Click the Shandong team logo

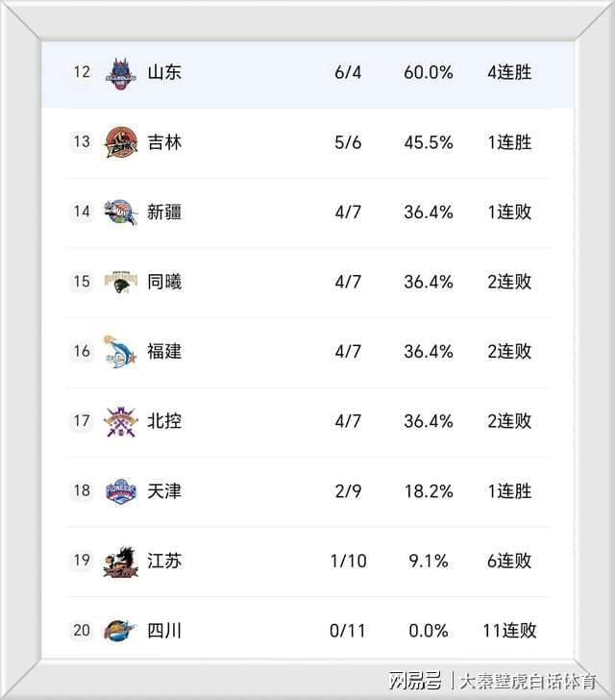(x=121, y=72)
